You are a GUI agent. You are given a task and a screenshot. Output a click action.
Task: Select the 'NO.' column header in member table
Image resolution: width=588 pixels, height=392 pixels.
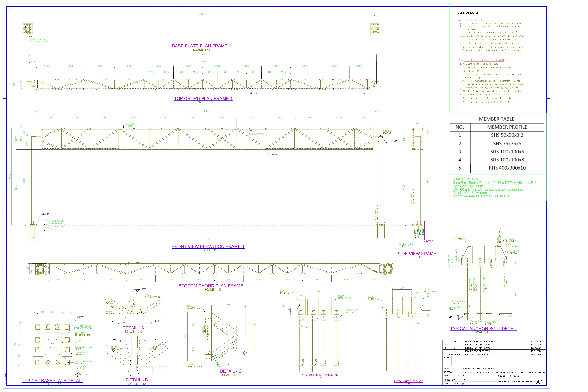tap(460, 127)
